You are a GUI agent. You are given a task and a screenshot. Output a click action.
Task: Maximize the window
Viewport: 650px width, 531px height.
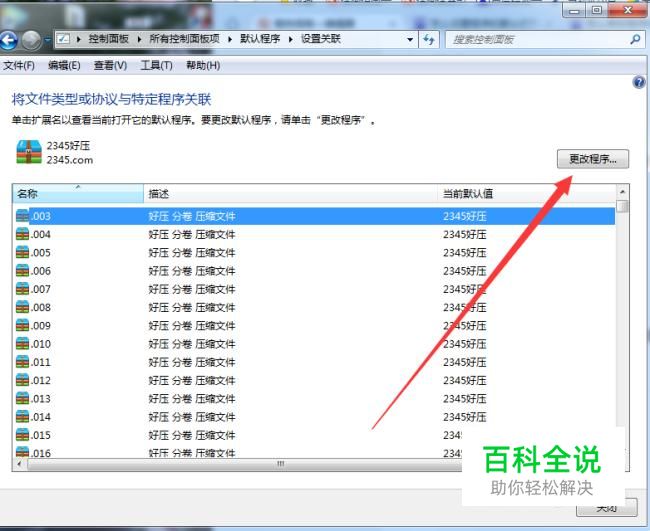[x=597, y=10]
